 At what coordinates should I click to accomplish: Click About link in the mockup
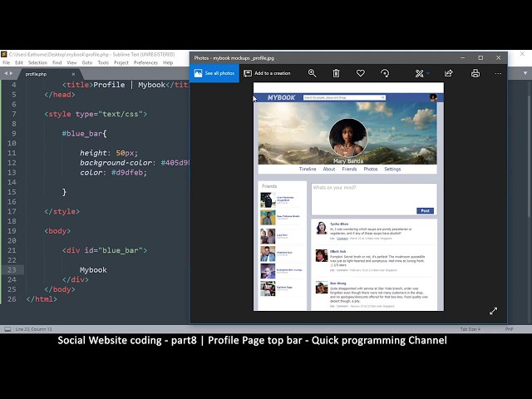click(x=329, y=169)
